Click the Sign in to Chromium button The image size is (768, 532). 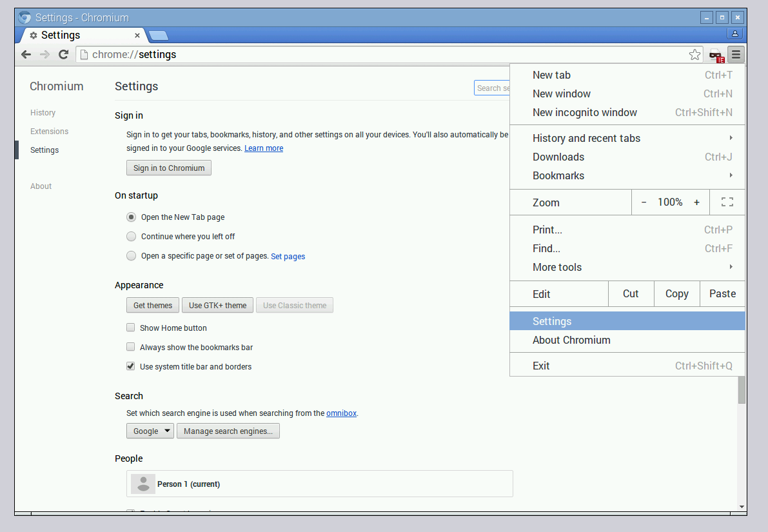[169, 168]
